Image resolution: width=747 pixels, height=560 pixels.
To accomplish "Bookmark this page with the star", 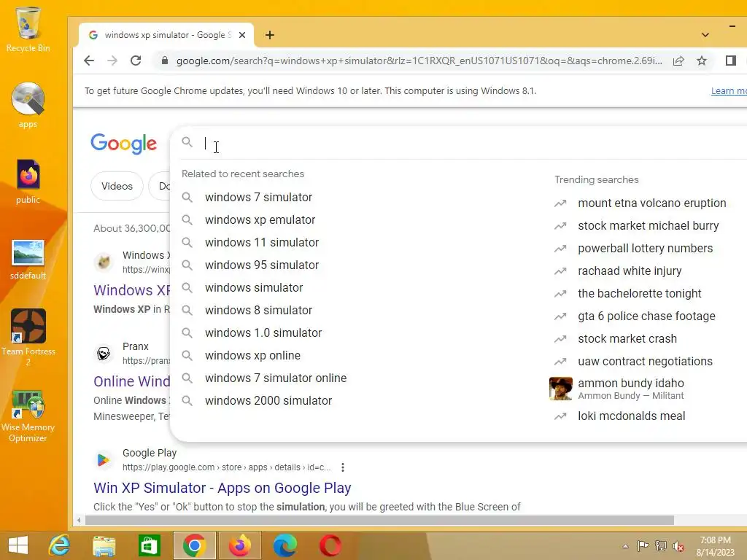I will (702, 61).
